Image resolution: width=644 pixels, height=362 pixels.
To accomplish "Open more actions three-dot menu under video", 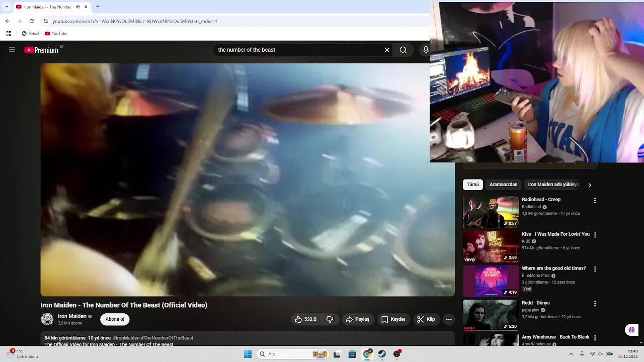I will (x=449, y=319).
